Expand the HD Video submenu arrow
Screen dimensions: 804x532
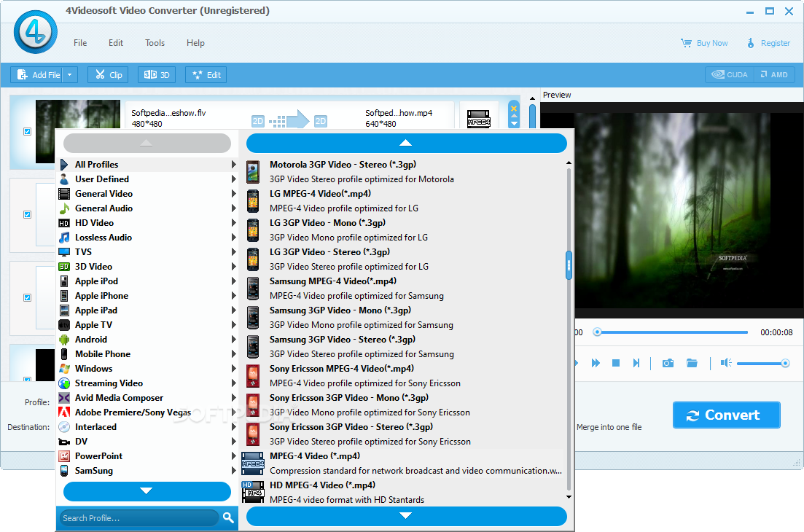[x=234, y=223]
